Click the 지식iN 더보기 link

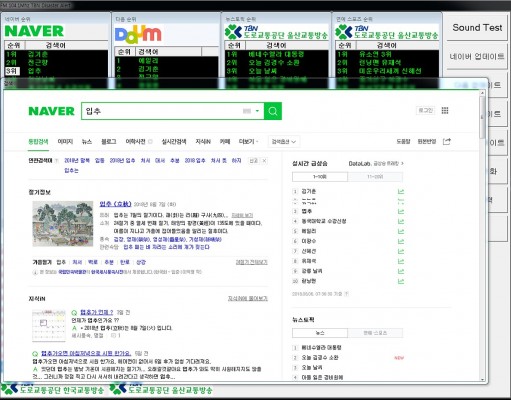pos(248,299)
